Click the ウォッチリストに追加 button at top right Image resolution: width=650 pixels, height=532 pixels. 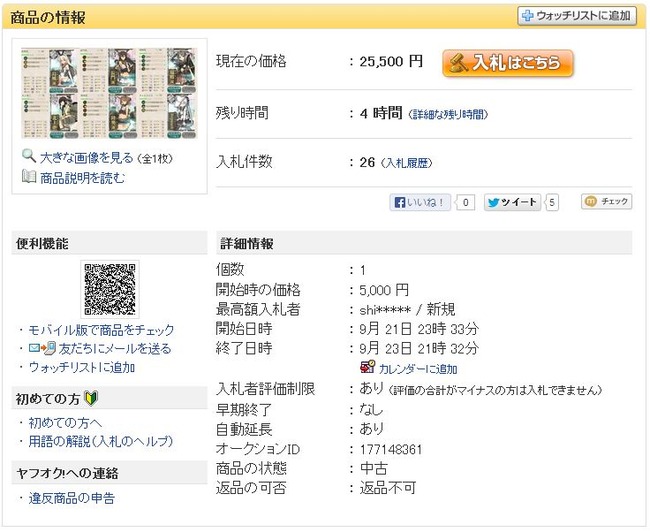[577, 16]
